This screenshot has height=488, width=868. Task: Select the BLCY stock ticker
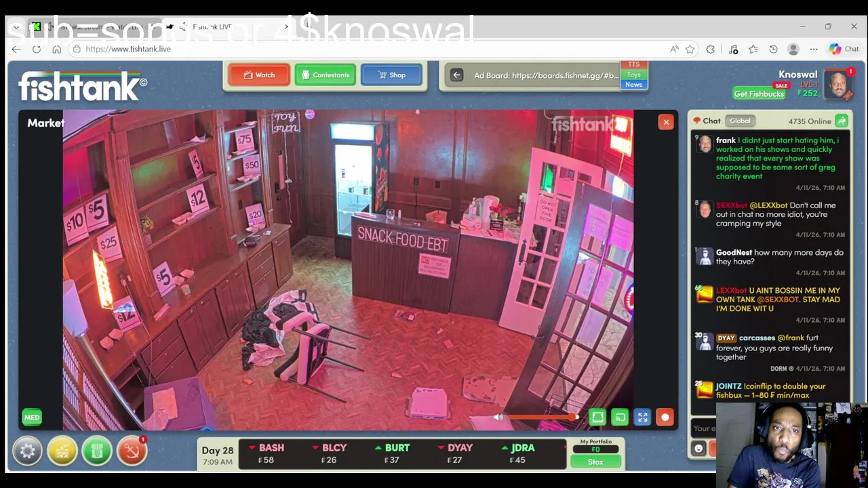[x=329, y=453]
